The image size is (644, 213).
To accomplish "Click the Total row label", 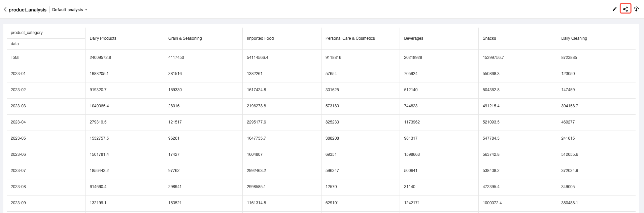I will point(15,58).
